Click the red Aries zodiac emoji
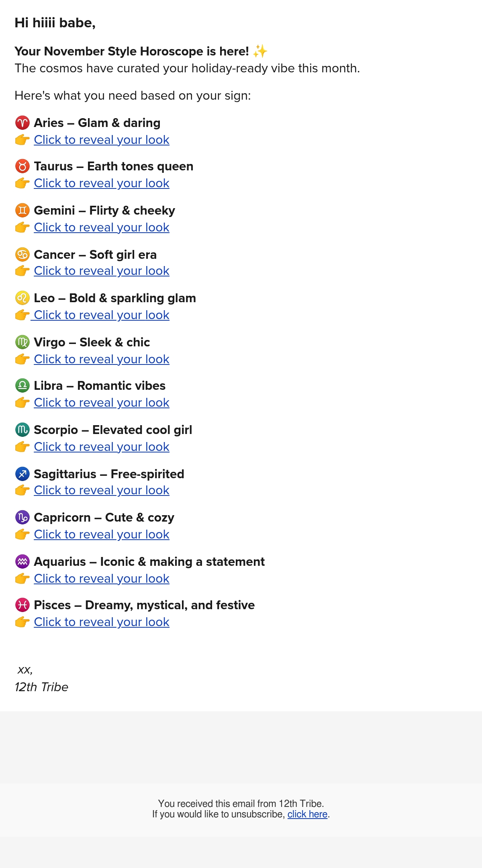Image resolution: width=482 pixels, height=868 pixels. (x=22, y=123)
